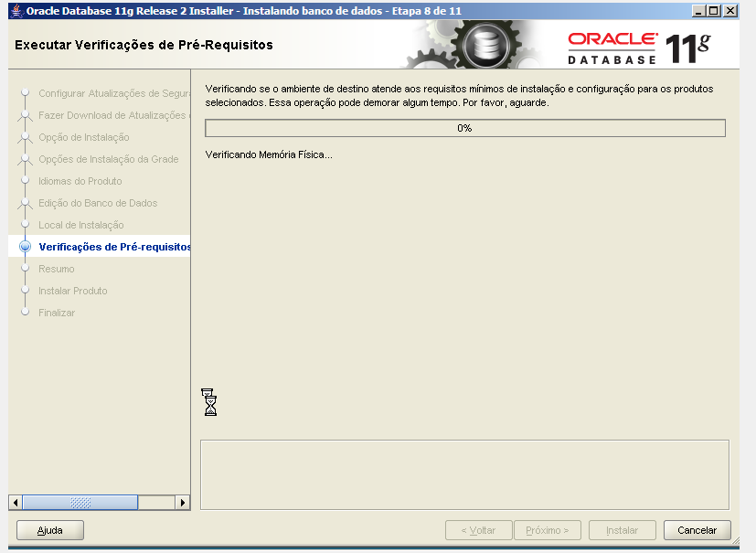The width and height of the screenshot is (756, 553).
Task: Select the Edição do Banco de Dados step
Action: 98,203
